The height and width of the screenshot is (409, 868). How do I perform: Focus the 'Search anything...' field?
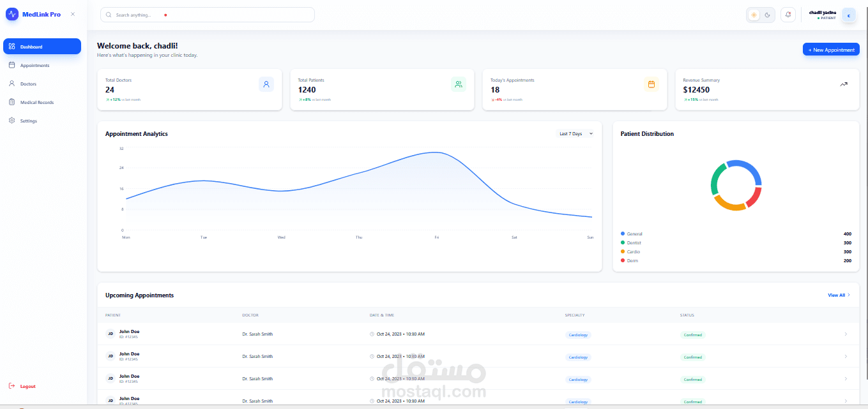(x=208, y=15)
